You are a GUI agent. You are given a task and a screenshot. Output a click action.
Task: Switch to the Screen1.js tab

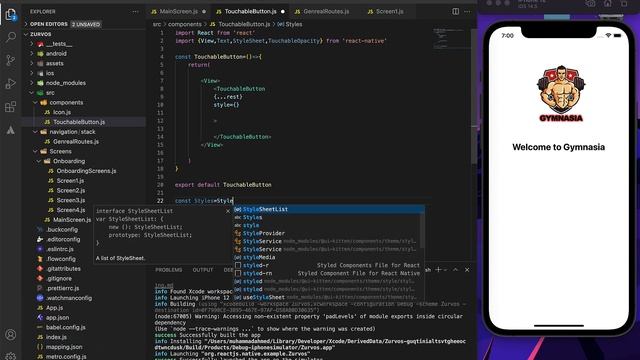coord(389,11)
